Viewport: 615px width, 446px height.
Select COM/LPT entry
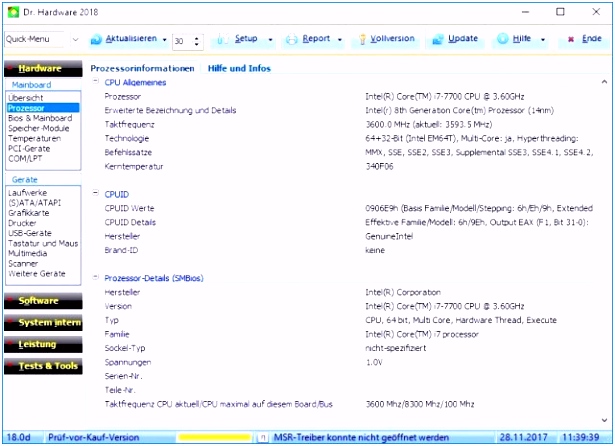(25, 158)
